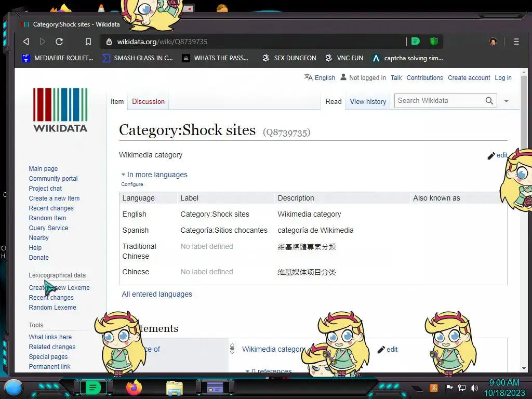This screenshot has width=532, height=399.
Task: Click the Java tray icon
Action: [x=434, y=388]
